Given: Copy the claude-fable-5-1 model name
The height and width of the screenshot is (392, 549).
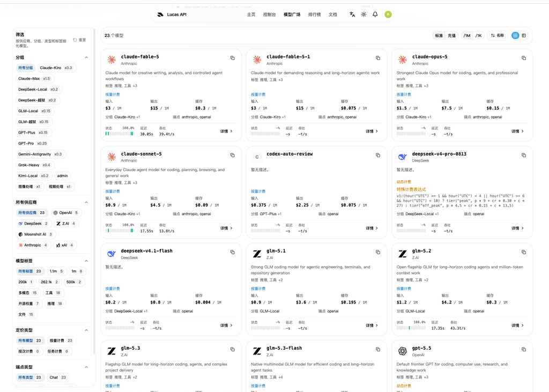Looking at the screenshot, I should (x=378, y=58).
